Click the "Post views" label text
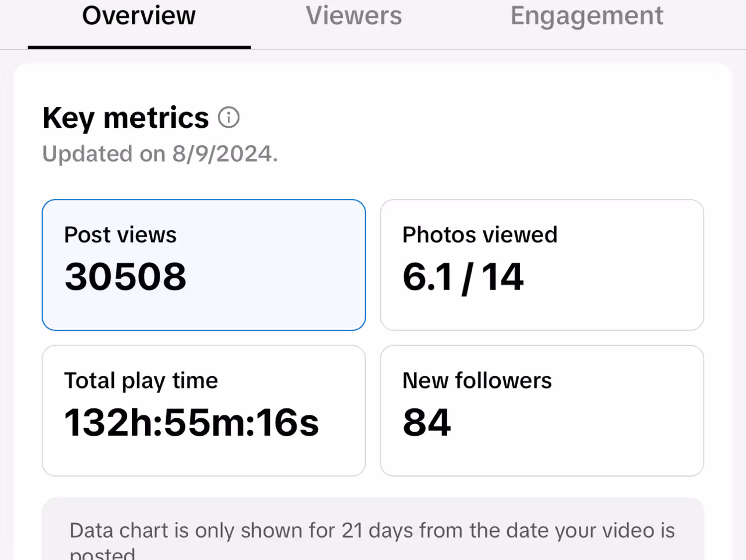The image size is (746, 560). click(x=120, y=235)
